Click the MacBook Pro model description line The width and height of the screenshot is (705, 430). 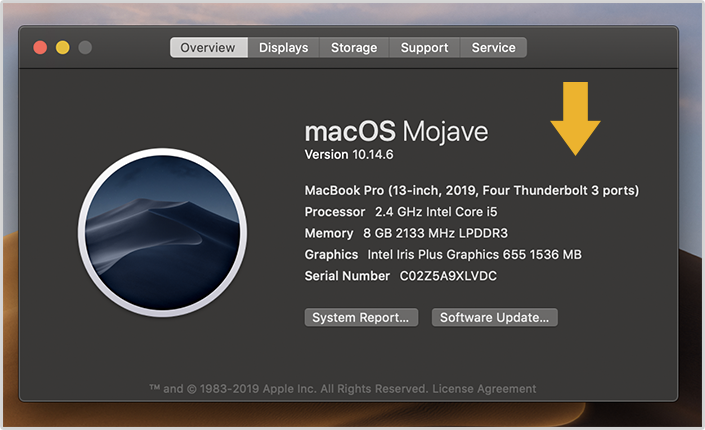[472, 190]
